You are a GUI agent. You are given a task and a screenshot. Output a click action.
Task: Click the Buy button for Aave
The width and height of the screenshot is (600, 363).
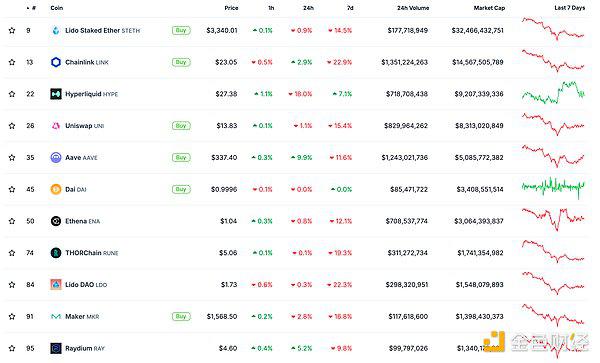coord(181,157)
